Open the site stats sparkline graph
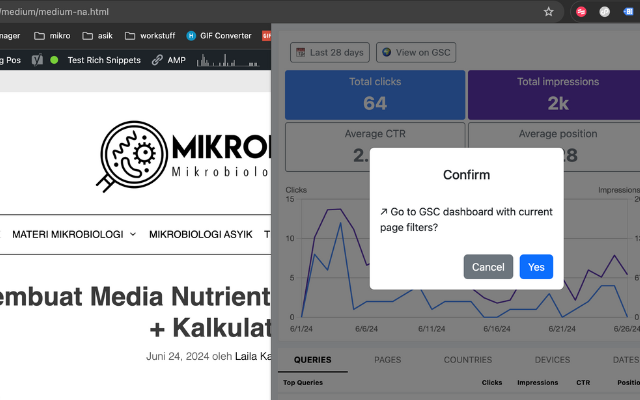 coord(228,60)
